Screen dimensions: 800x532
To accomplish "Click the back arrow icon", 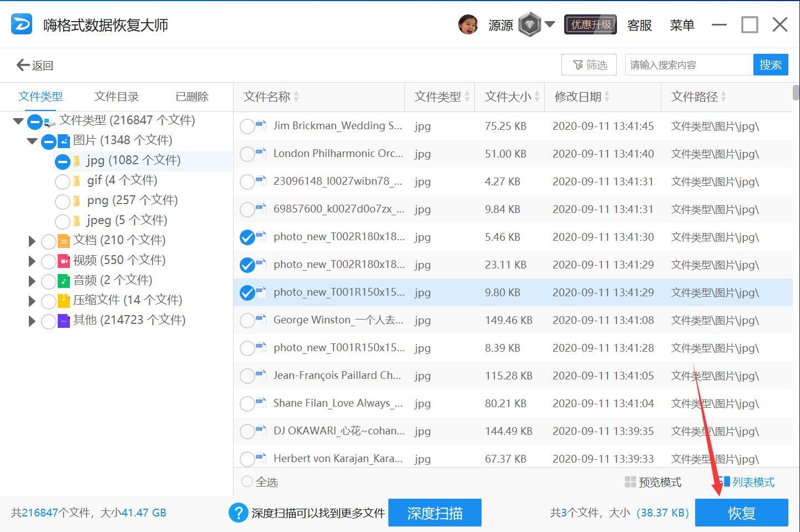I will (x=23, y=65).
